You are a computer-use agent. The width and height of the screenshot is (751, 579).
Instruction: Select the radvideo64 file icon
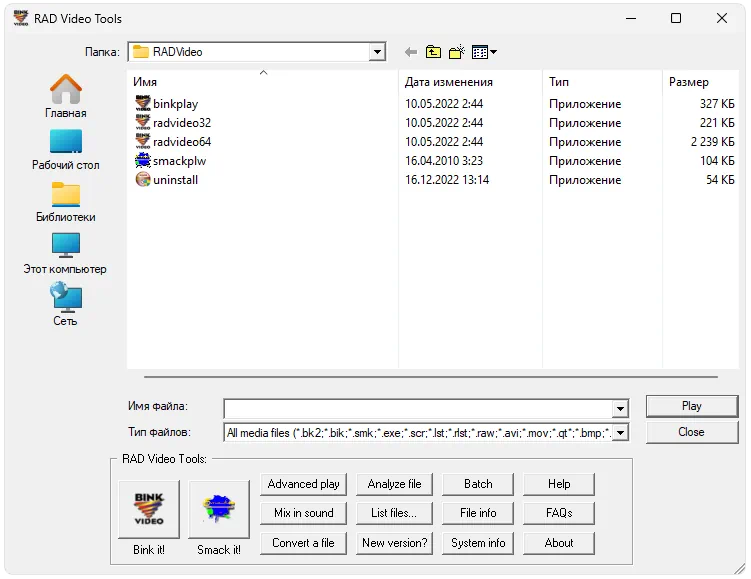click(x=143, y=141)
